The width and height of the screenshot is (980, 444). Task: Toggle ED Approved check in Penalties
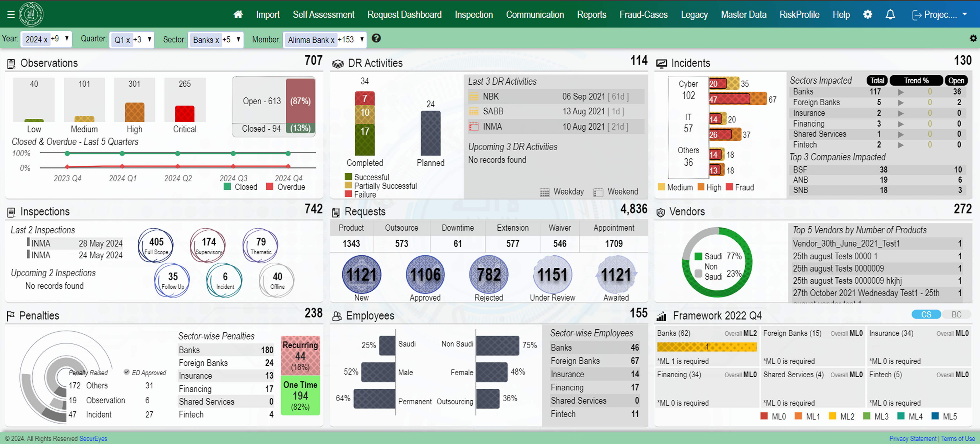point(127,372)
